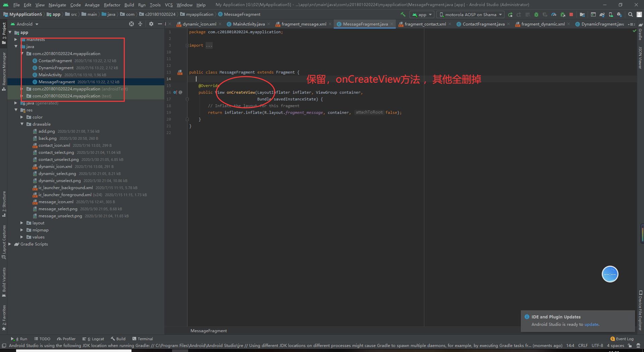Collapse the app module tree node
This screenshot has width=644, height=352.
click(10, 33)
